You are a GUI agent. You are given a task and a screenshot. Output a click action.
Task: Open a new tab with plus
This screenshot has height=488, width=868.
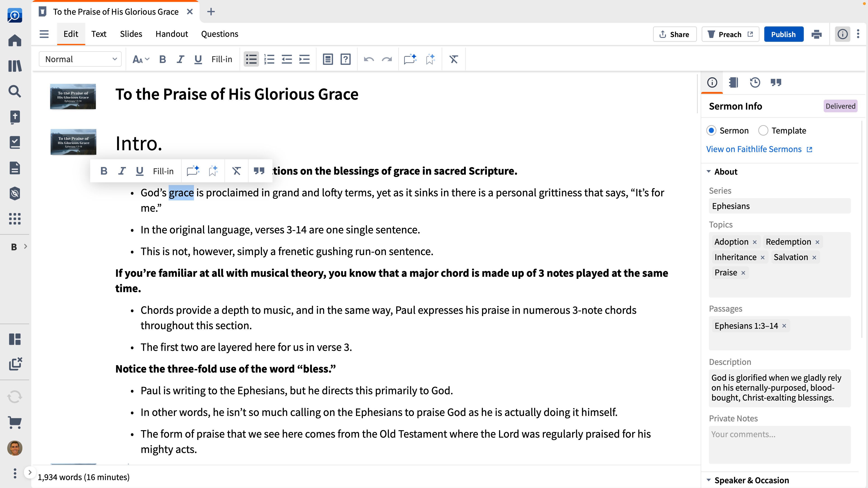pyautogui.click(x=211, y=12)
